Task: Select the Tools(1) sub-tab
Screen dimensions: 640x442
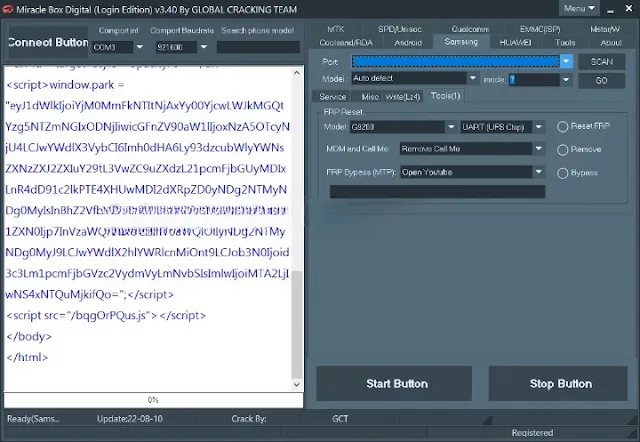Action: (445, 96)
